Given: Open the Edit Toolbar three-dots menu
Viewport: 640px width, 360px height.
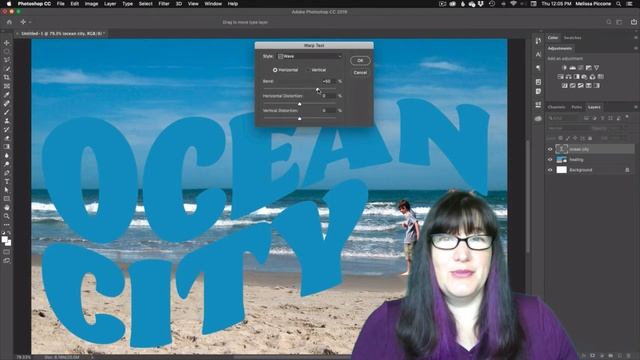Looking at the screenshot, I should (x=7, y=224).
